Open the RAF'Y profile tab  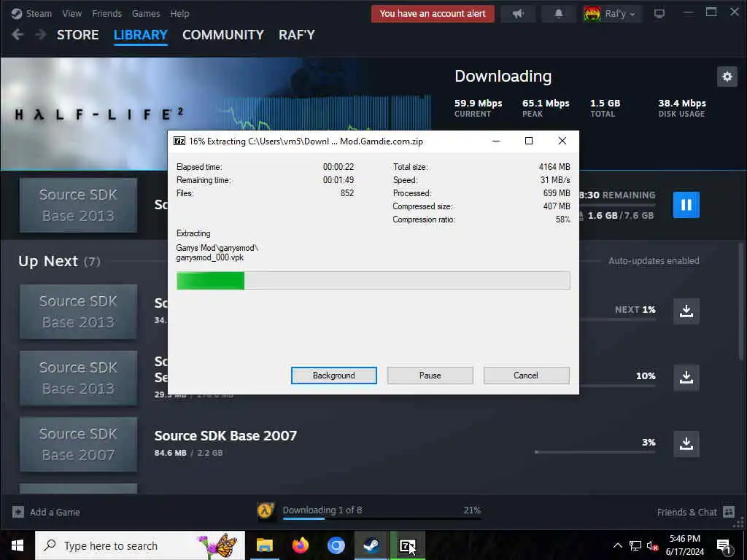(x=297, y=35)
